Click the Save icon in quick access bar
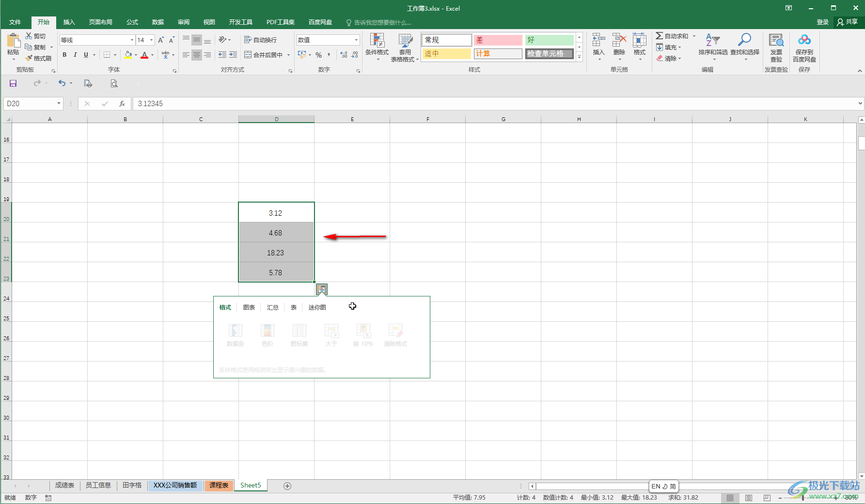Screen dimensions: 865x504 13,83
